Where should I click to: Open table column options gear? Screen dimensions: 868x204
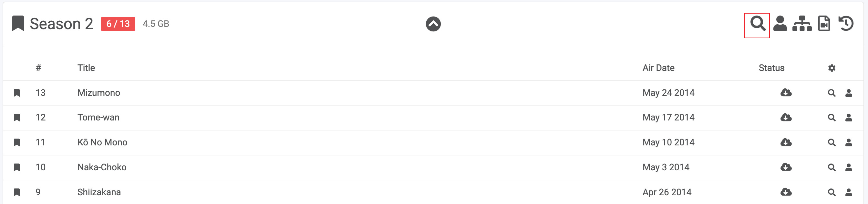[x=832, y=68]
